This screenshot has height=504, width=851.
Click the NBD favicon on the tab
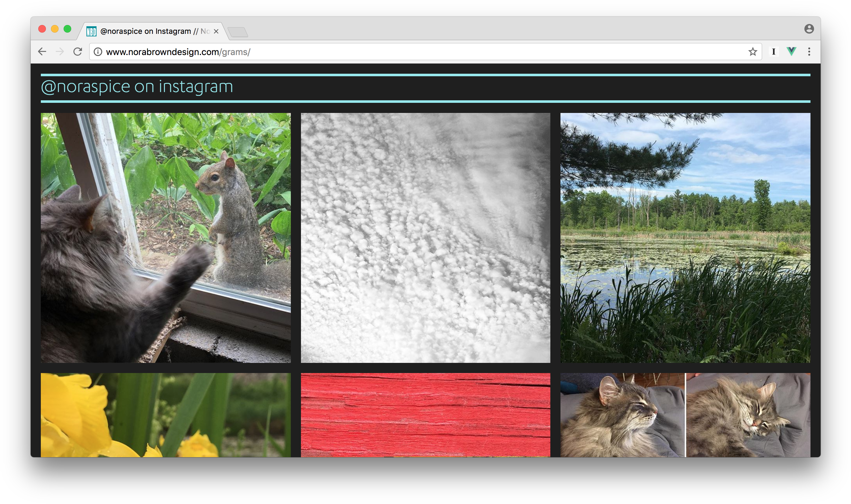click(91, 31)
